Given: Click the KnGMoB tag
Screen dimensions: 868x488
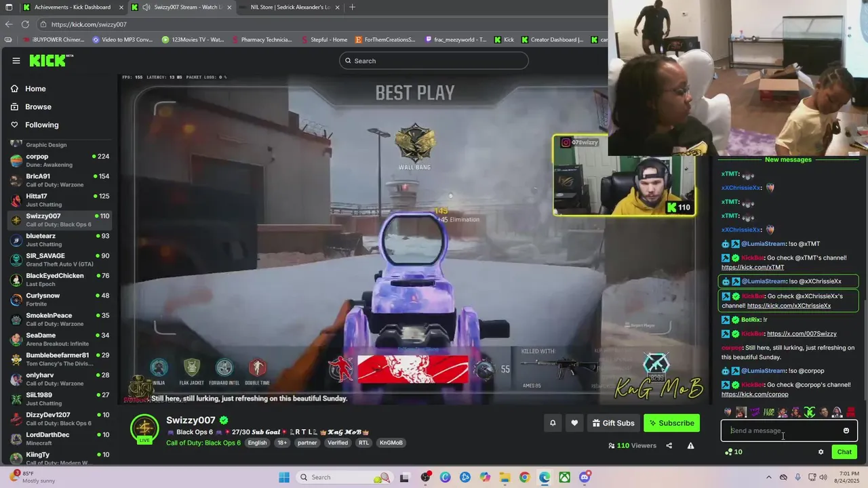Looking at the screenshot, I should tap(391, 443).
